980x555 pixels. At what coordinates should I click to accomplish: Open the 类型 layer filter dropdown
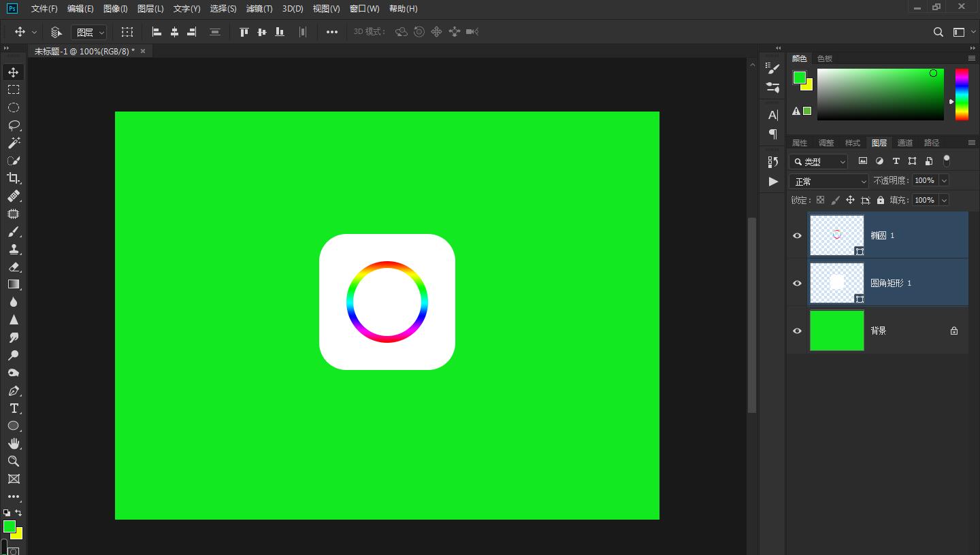tap(819, 161)
